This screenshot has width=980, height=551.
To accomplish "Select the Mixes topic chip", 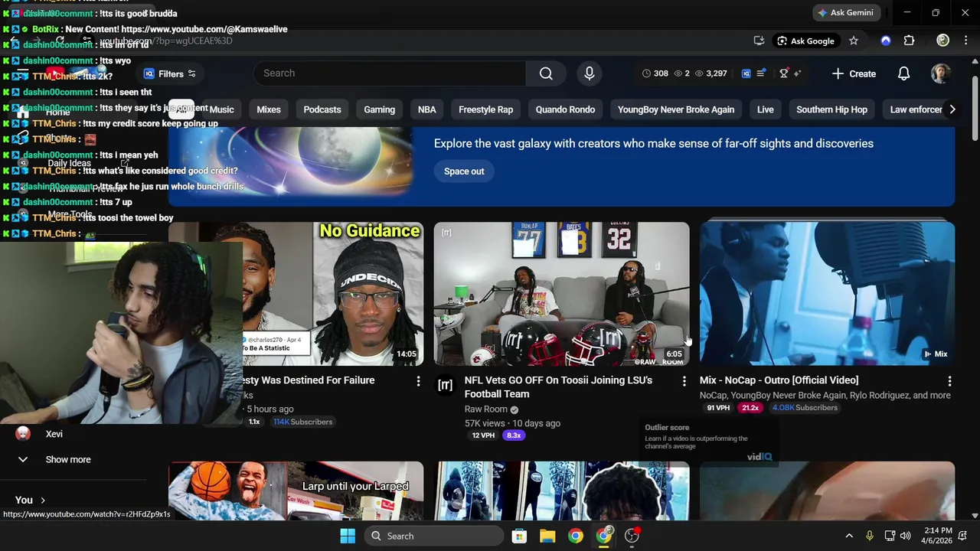I will pyautogui.click(x=269, y=109).
